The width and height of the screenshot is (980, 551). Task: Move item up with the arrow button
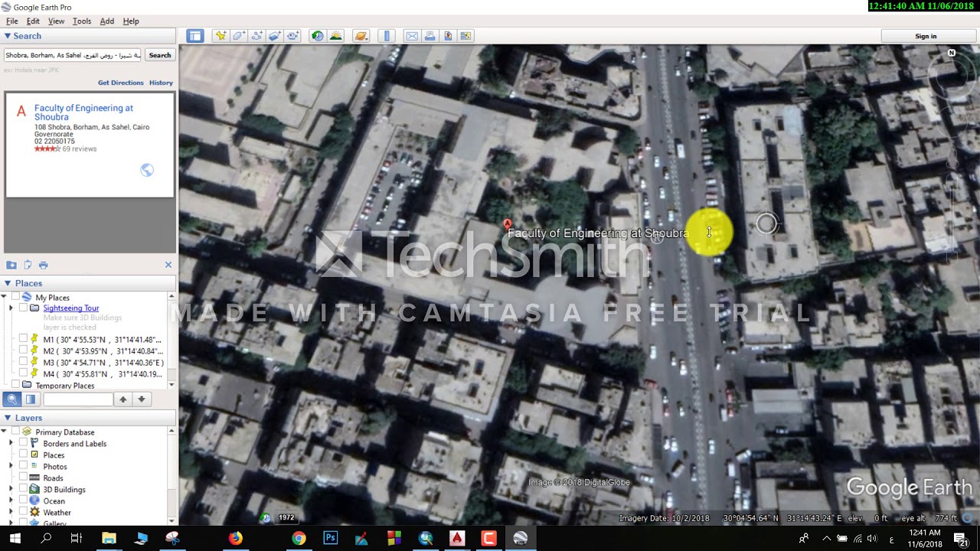click(122, 399)
